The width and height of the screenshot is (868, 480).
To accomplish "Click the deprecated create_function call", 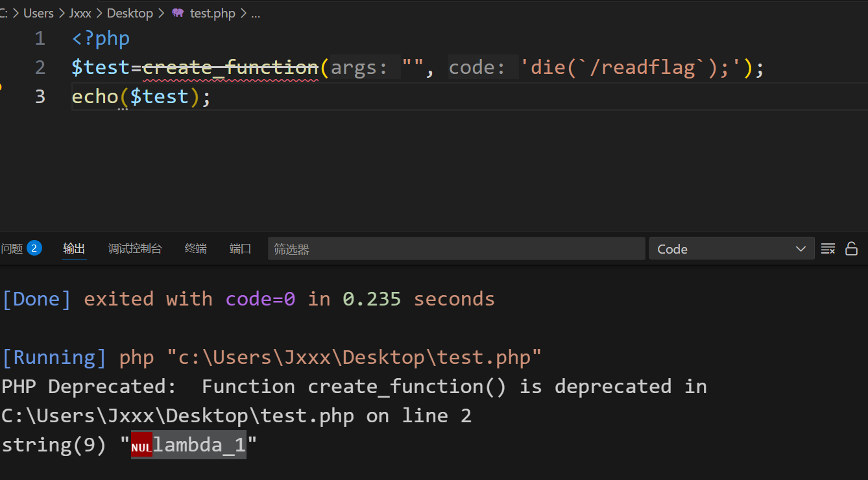I will 230,67.
